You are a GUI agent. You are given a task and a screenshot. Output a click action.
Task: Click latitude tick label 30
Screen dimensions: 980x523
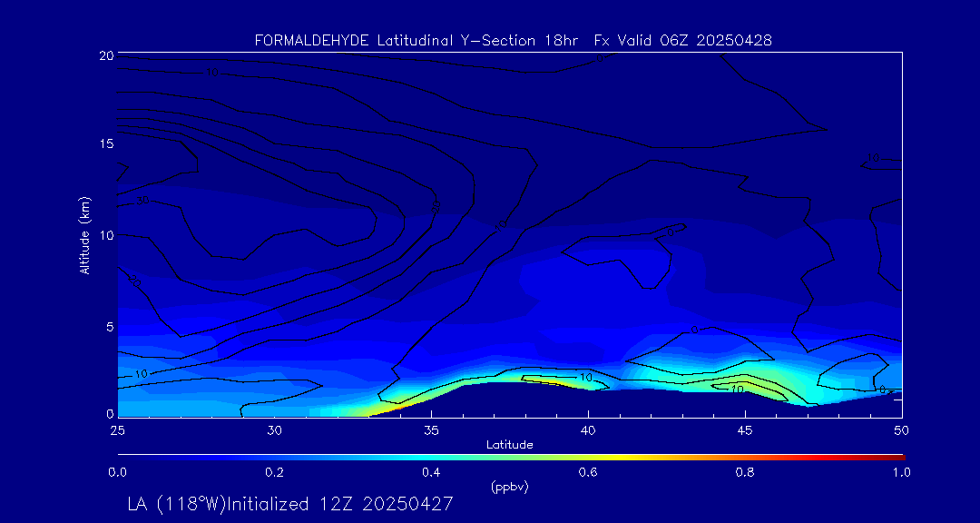[x=274, y=430]
